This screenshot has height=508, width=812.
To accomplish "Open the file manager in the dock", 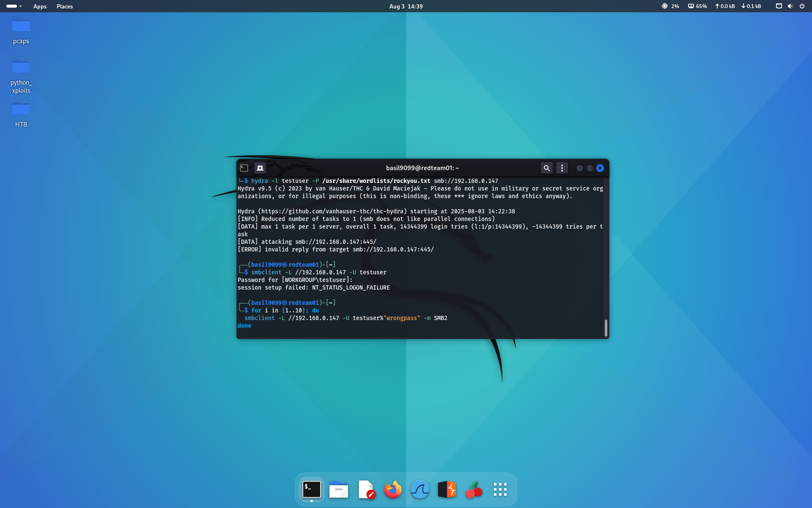I will (339, 490).
